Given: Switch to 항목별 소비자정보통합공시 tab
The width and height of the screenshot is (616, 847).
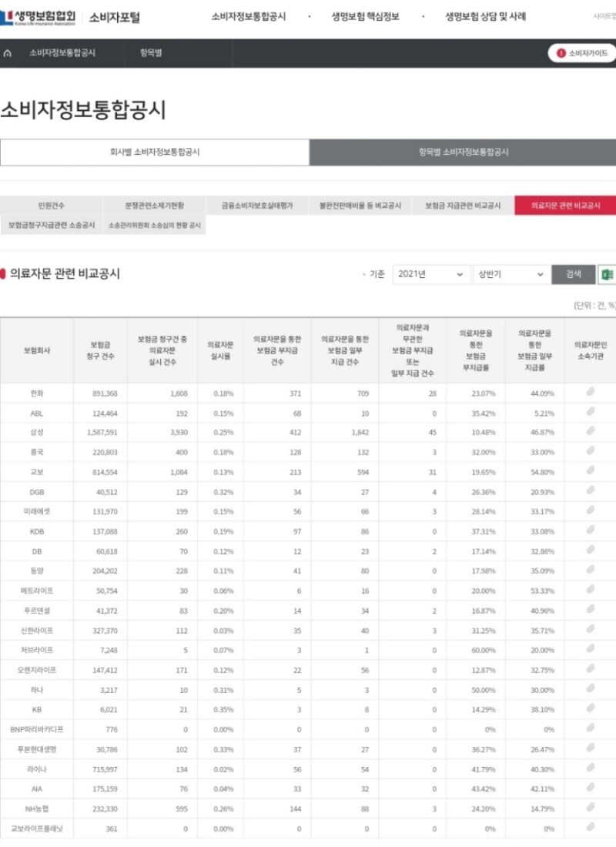Looking at the screenshot, I should click(x=463, y=152).
